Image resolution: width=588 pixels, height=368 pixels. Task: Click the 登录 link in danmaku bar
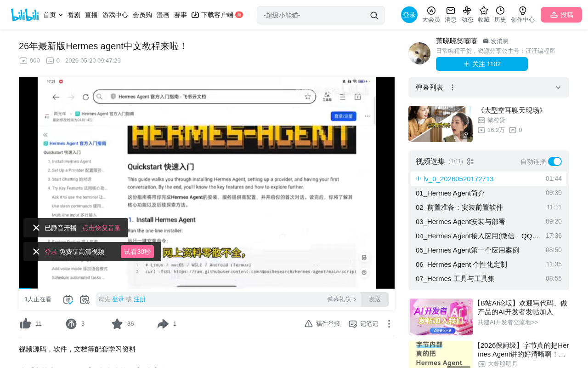coord(118,299)
